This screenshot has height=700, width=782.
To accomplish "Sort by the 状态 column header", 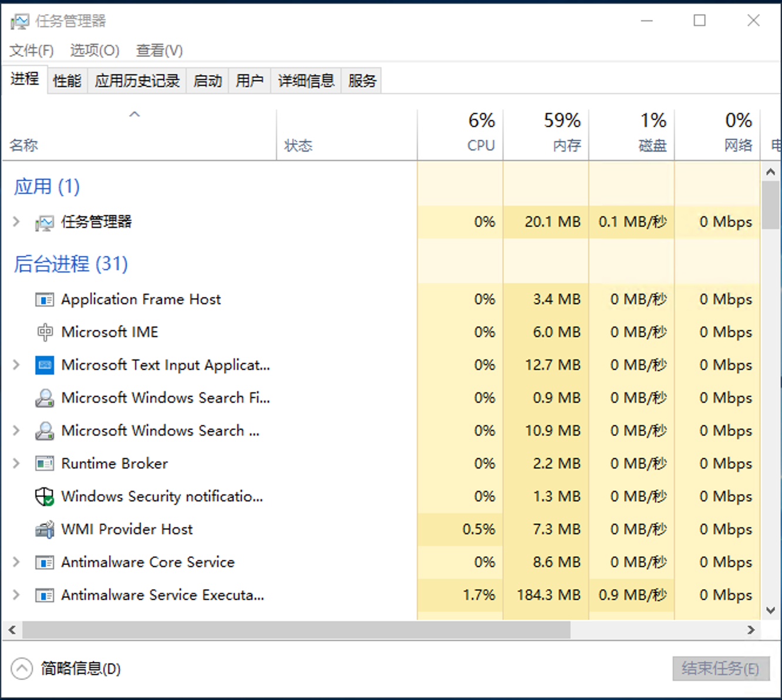I will coord(346,135).
